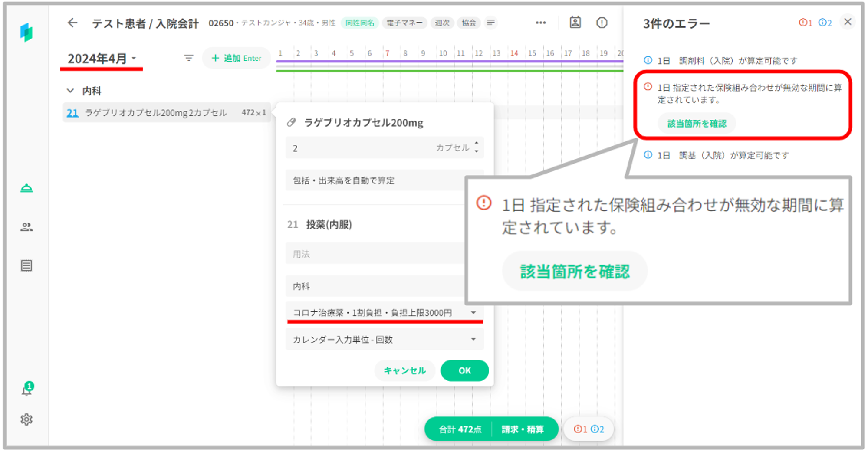868x452 pixels.
Task: Click the 21 投薬(内服) heading
Action: coord(319,224)
